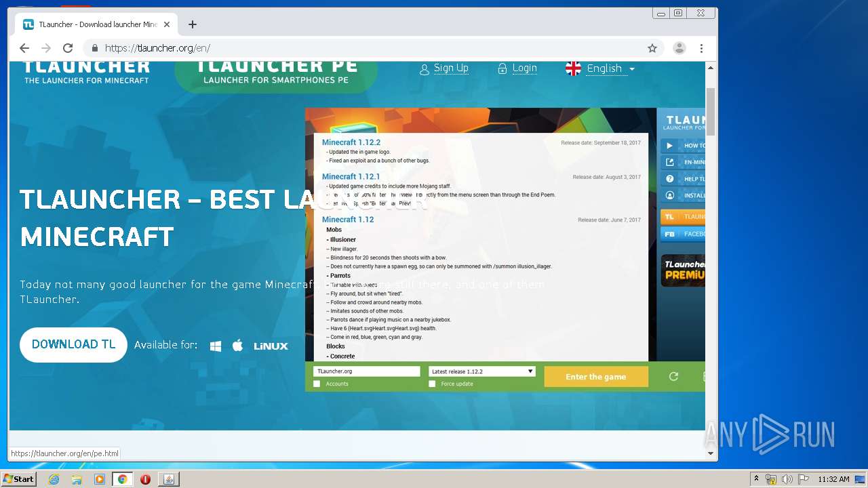This screenshot has height=488, width=868.
Task: Click the Minecraft 1.12 heading
Action: (x=348, y=220)
